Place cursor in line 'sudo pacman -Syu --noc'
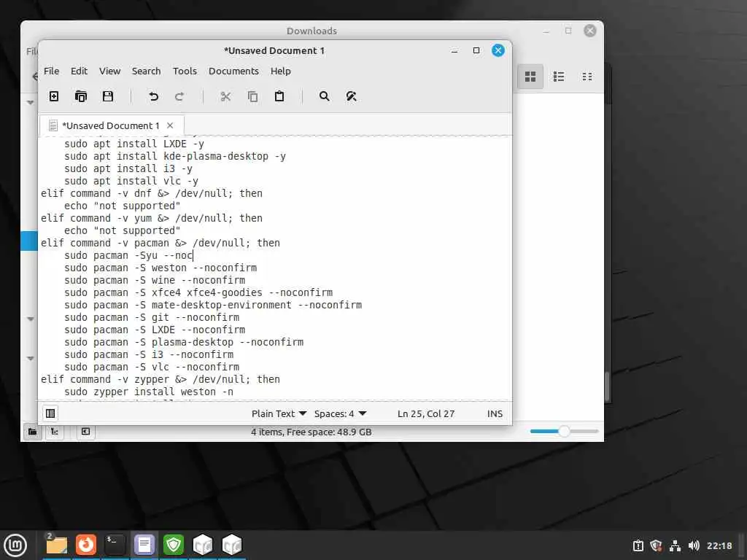 click(128, 256)
